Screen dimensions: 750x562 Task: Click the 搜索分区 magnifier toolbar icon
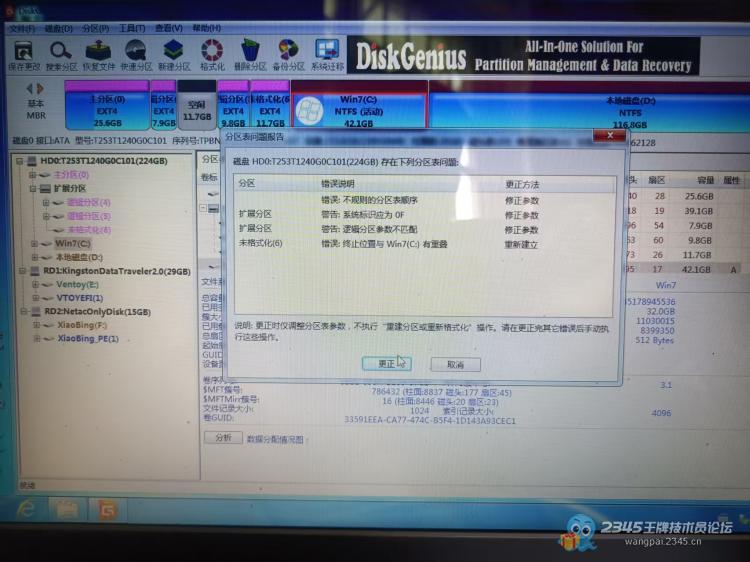tap(61, 51)
